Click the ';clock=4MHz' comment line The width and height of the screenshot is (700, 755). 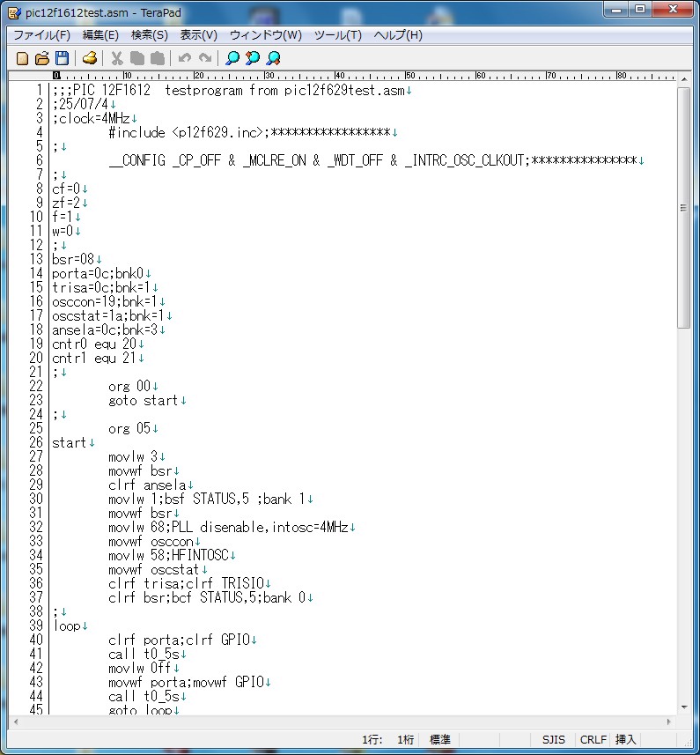(x=91, y=118)
